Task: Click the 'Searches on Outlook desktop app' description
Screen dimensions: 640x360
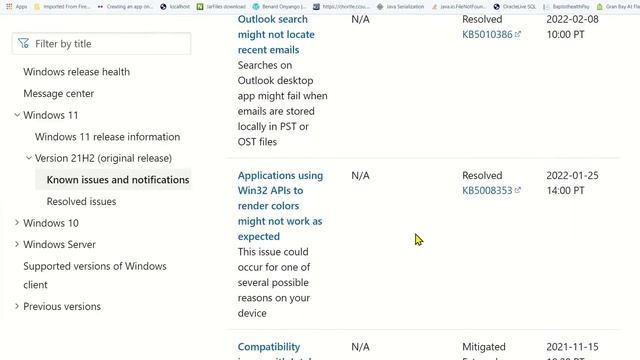Action: click(x=282, y=103)
